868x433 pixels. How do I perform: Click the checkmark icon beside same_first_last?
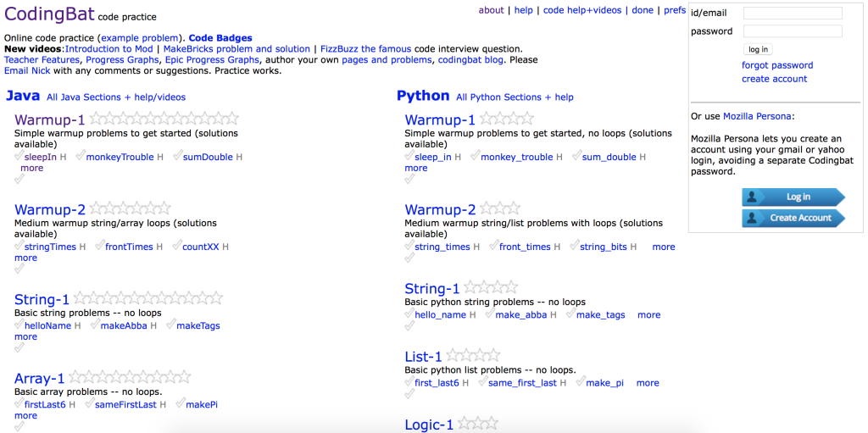(482, 382)
